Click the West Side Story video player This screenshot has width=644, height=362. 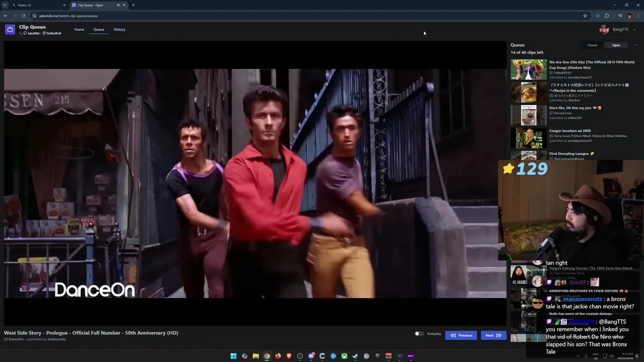[255, 184]
